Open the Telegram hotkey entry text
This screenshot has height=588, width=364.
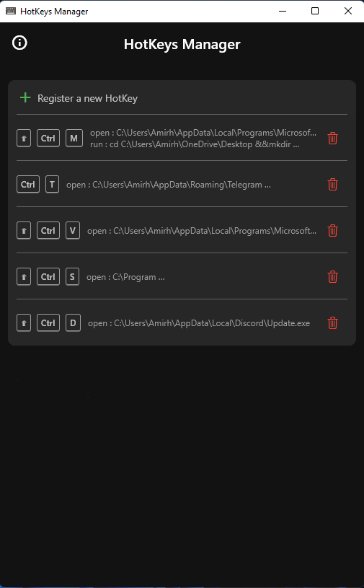[169, 185]
